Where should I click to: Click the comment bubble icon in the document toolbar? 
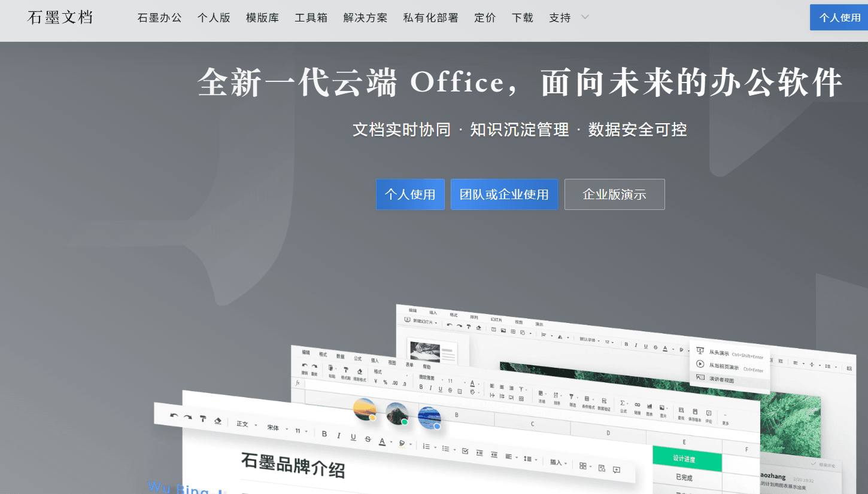point(617,469)
